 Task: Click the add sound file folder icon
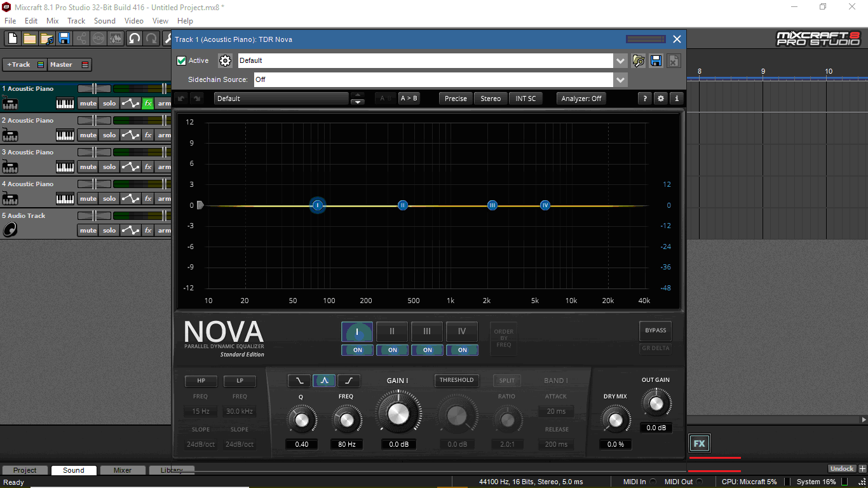pyautogui.click(x=46, y=39)
